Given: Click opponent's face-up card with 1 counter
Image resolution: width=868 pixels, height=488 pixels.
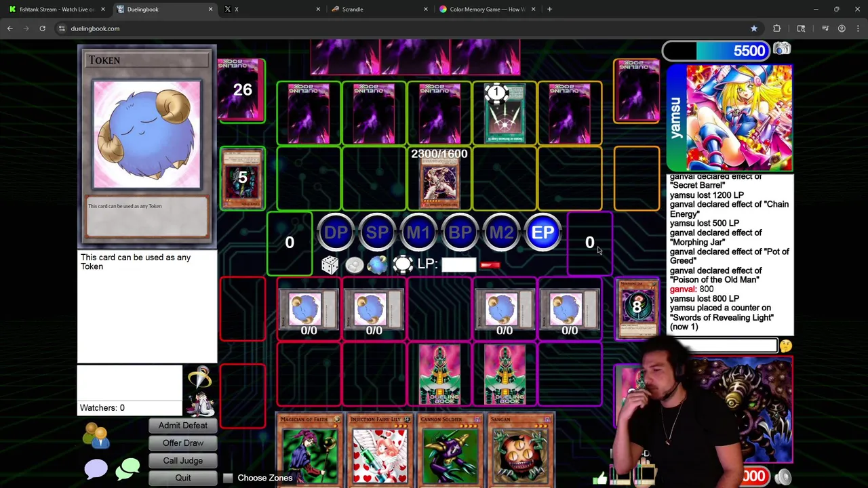Looking at the screenshot, I should pyautogui.click(x=505, y=113).
